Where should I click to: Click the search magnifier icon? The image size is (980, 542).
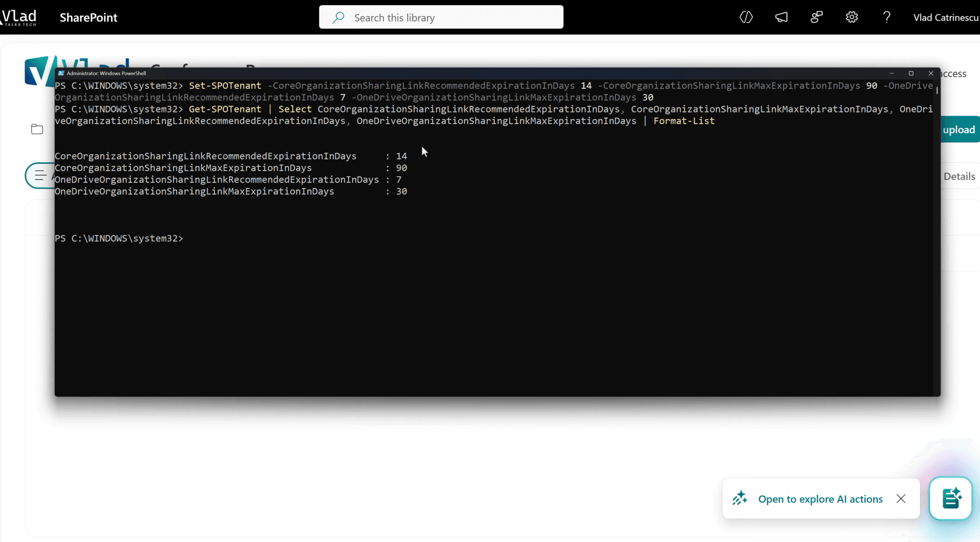click(338, 17)
